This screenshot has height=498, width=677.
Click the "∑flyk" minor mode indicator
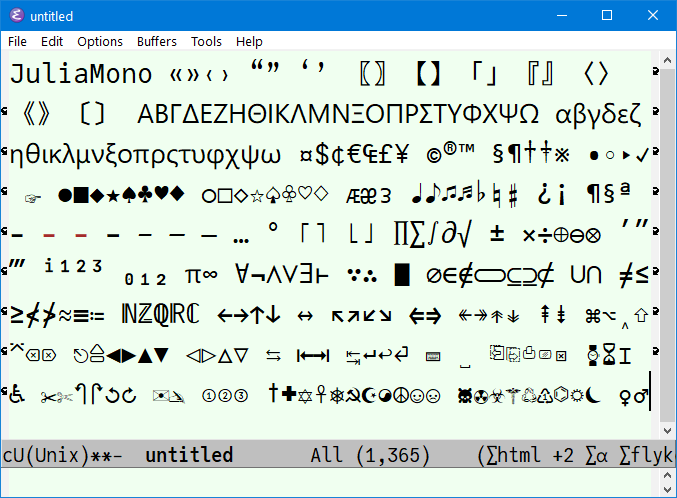click(646, 456)
